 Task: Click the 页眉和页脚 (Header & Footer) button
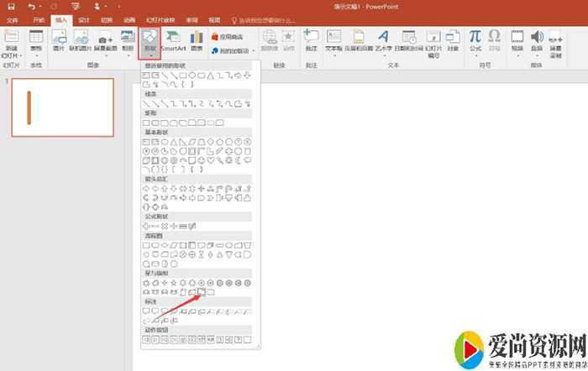tap(359, 42)
